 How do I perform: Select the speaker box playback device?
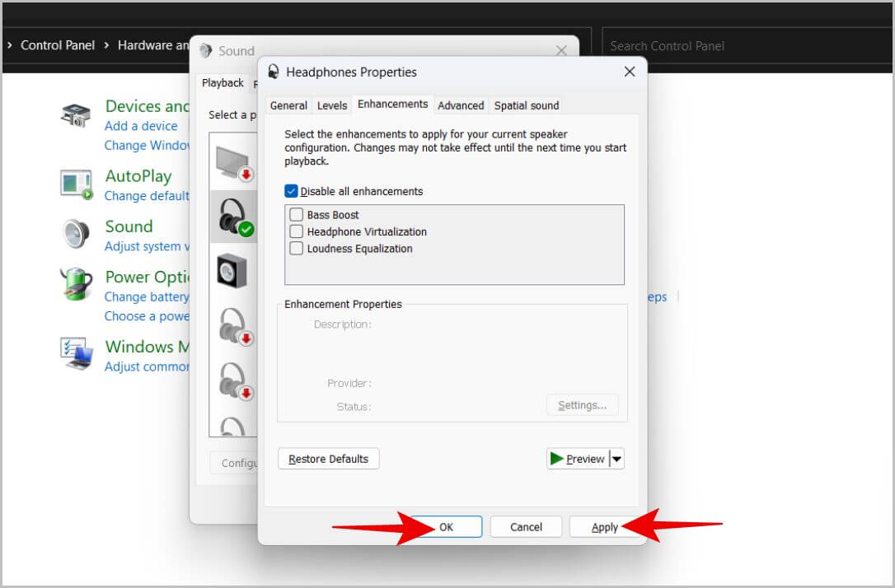pyautogui.click(x=232, y=270)
